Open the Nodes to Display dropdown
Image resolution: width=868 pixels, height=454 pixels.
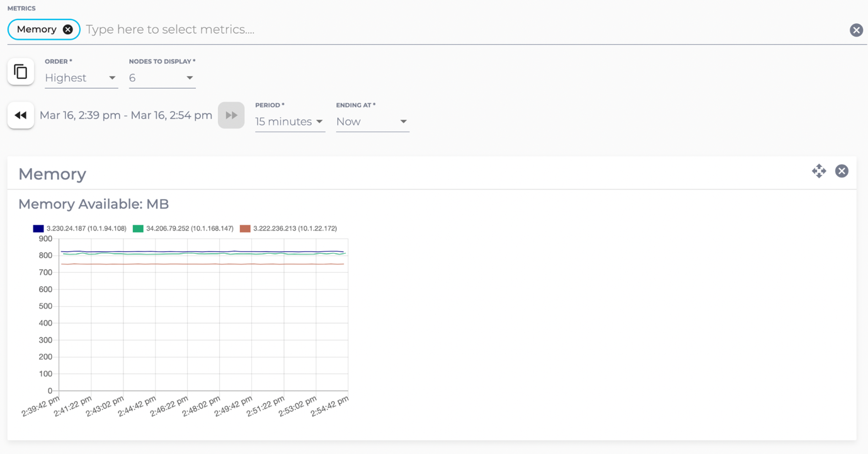162,78
